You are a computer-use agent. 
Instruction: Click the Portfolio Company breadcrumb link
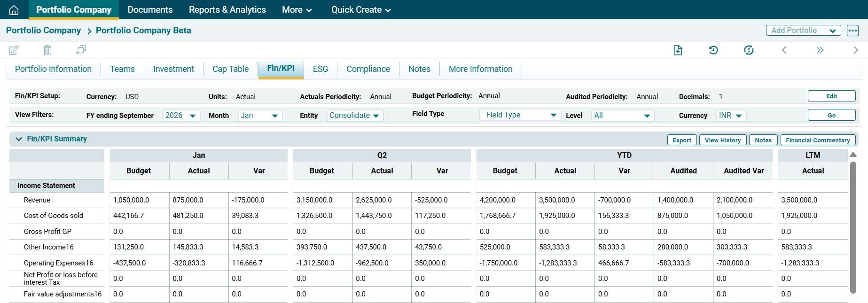click(43, 31)
